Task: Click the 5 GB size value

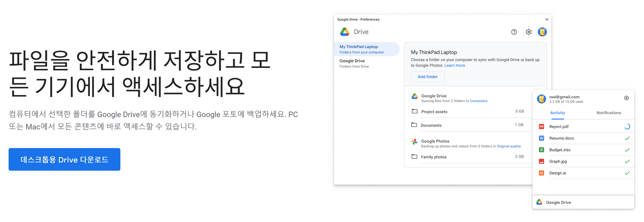Action: tap(520, 111)
